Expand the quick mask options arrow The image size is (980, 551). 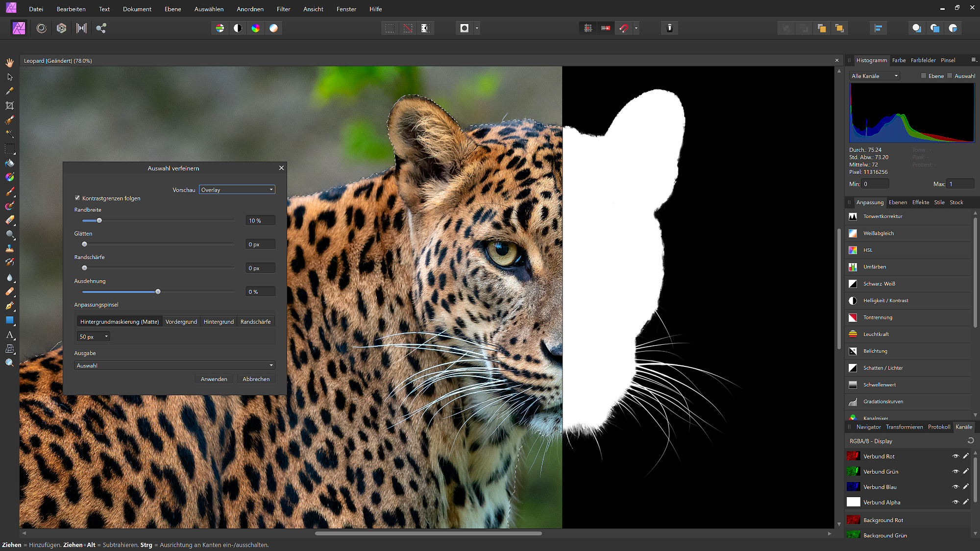(477, 28)
